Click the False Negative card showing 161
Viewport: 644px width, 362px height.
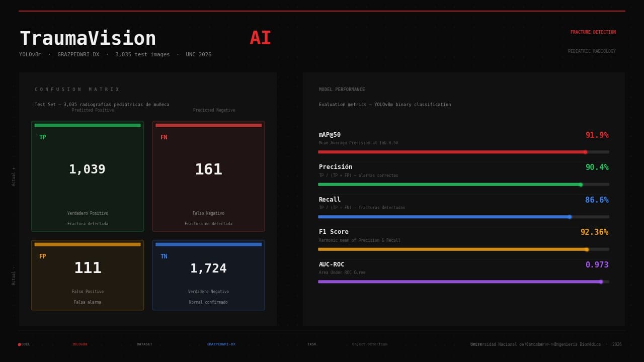pyautogui.click(x=208, y=176)
